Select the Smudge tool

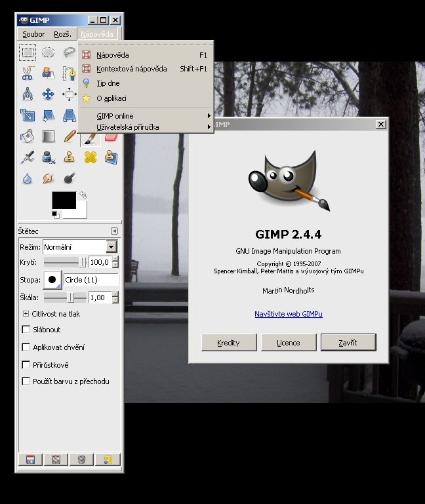point(49,178)
